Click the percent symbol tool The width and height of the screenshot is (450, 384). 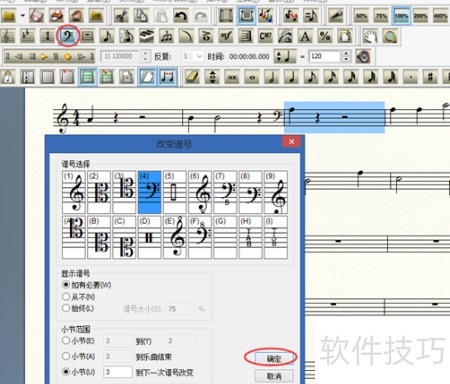pyautogui.click(x=325, y=36)
